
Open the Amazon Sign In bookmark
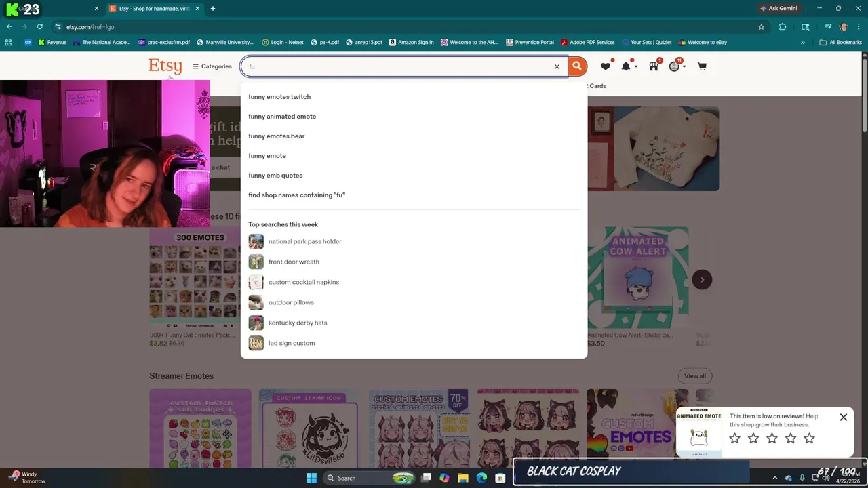coord(412,42)
